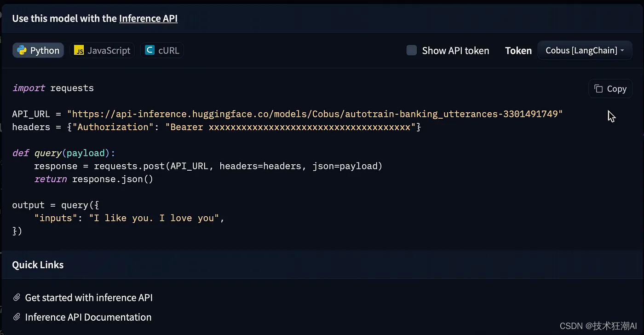Select the Python tab

point(38,50)
